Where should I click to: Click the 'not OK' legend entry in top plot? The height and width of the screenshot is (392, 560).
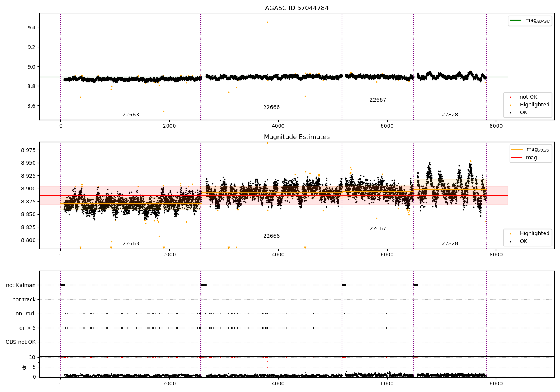click(528, 97)
